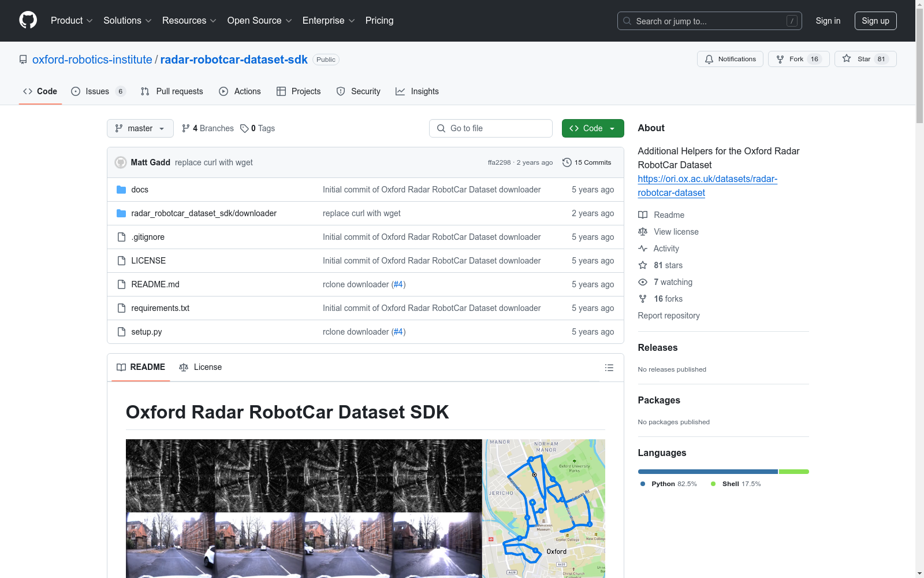Click the docs folder icon
This screenshot has width=924, height=578.
click(x=121, y=190)
